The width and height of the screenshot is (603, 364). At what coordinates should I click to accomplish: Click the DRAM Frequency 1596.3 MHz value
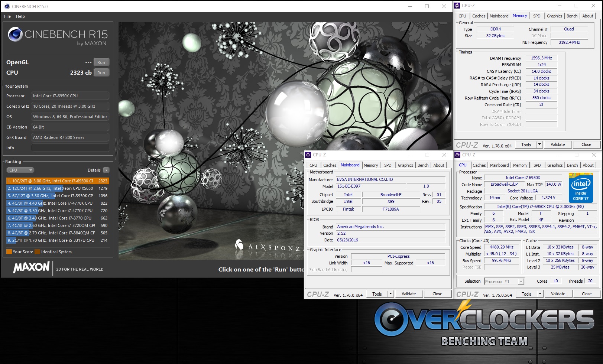point(541,58)
